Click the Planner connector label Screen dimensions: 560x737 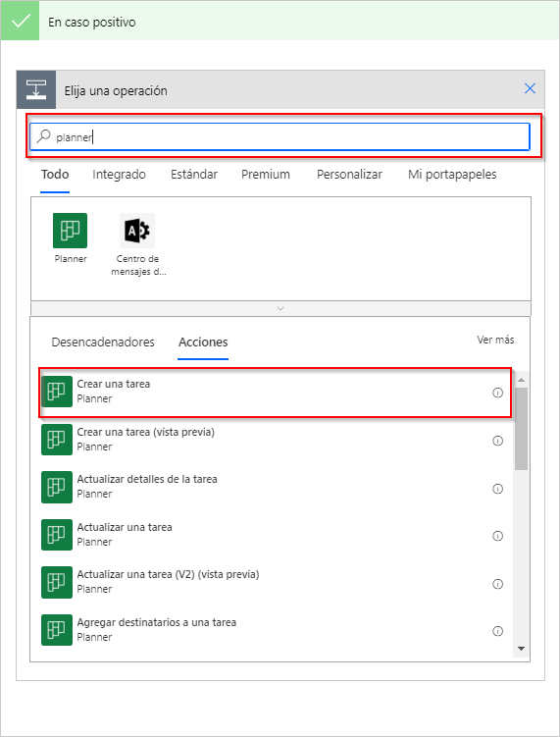click(x=71, y=259)
